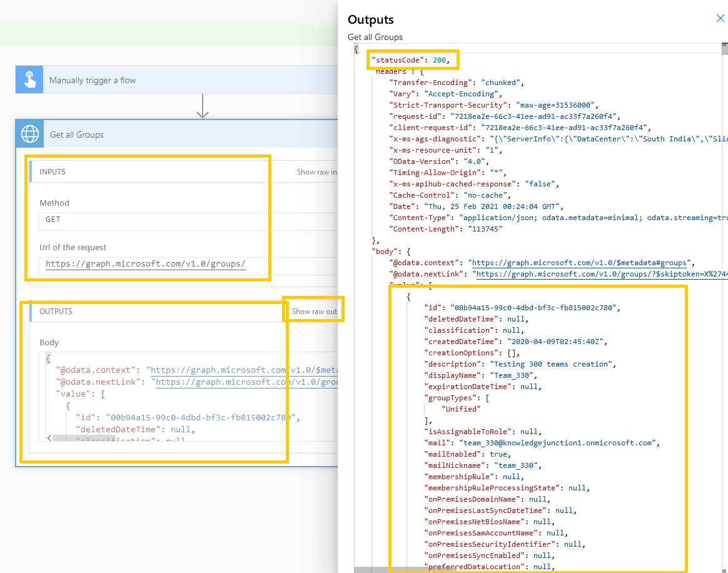The height and width of the screenshot is (573, 728).
Task: Click 'Show raw outputs' link
Action: coord(315,312)
